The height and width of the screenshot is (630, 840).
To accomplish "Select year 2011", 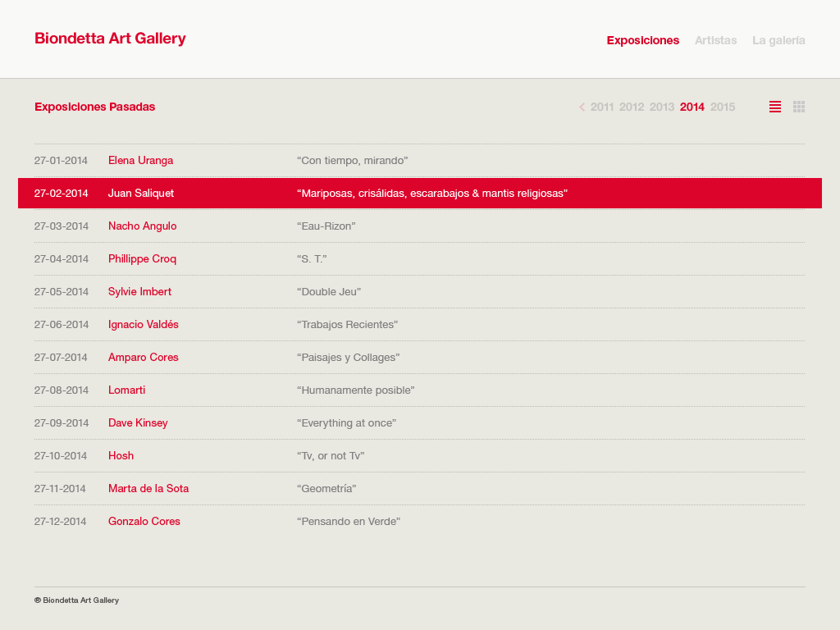I will click(x=602, y=107).
